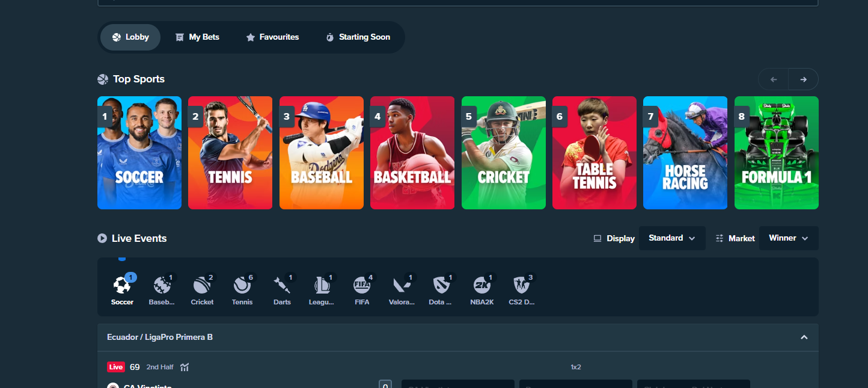Switch to My Bets tab

click(197, 37)
